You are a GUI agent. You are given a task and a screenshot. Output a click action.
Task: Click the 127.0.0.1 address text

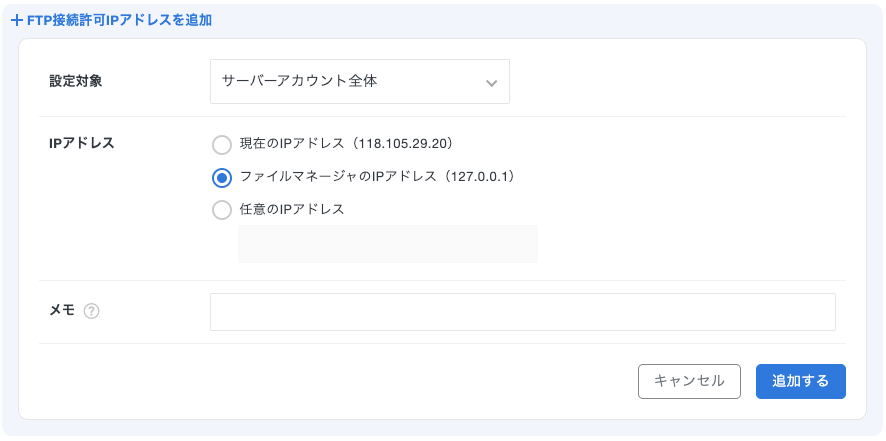point(478,177)
